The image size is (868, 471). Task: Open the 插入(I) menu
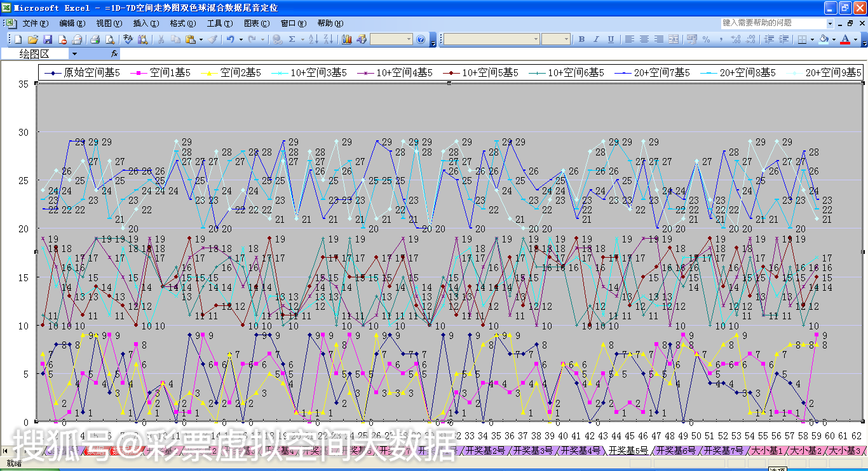pos(146,23)
